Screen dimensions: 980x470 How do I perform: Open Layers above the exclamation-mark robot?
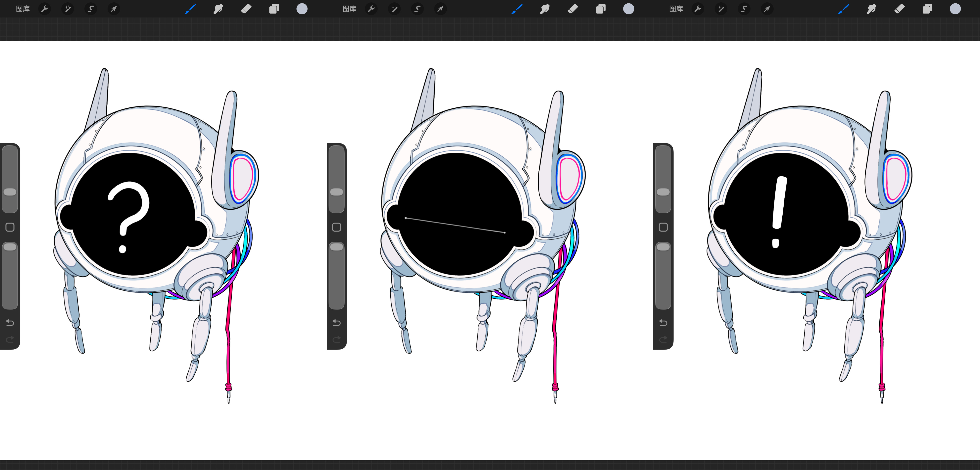click(x=927, y=9)
